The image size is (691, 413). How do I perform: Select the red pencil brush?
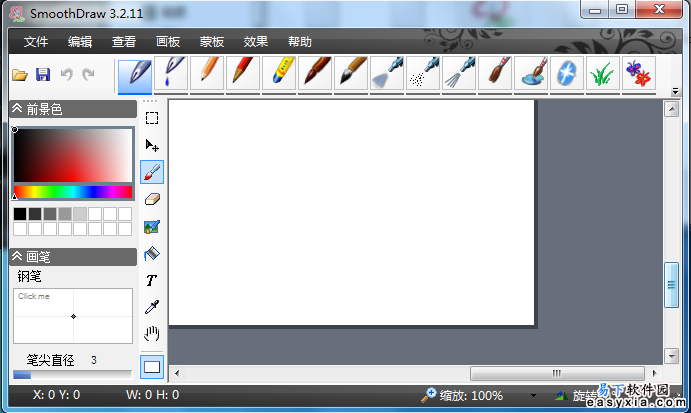[243, 74]
